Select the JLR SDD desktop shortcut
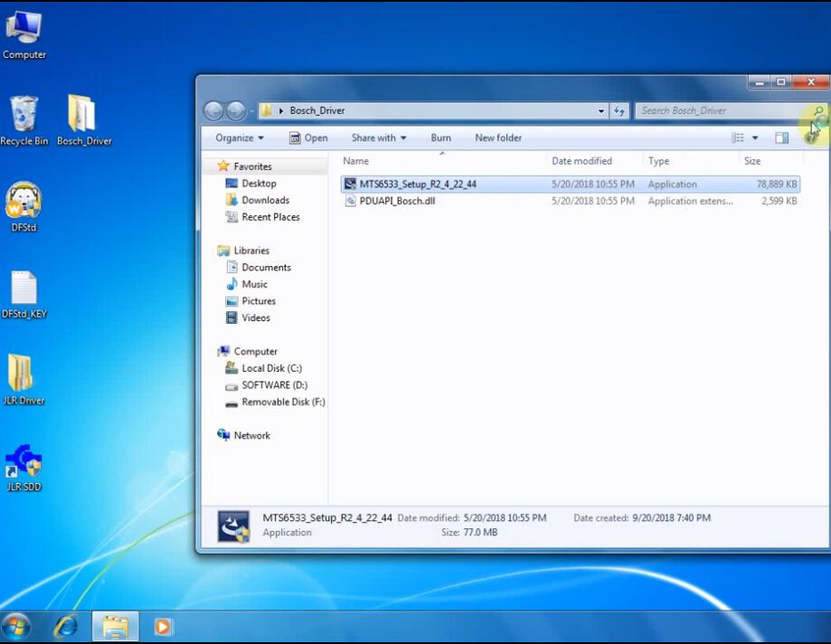The height and width of the screenshot is (644, 831). coord(24,467)
